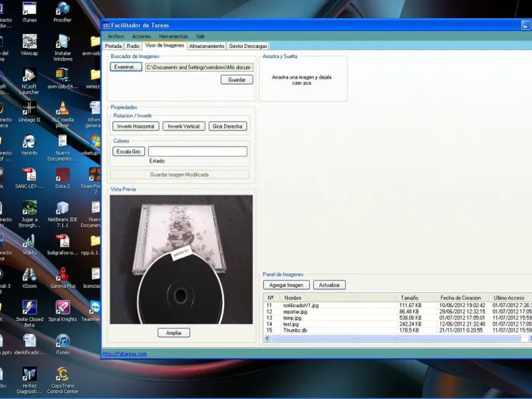This screenshot has height=399, width=532.
Task: Open the Archivo menu
Action: coord(116,36)
